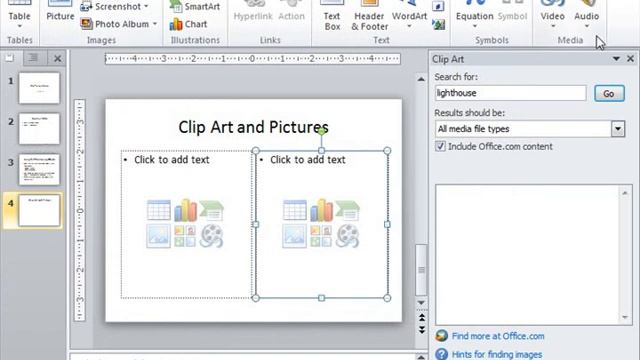The height and width of the screenshot is (360, 640).
Task: Click the Equation button in Symbols group
Action: pos(474,14)
